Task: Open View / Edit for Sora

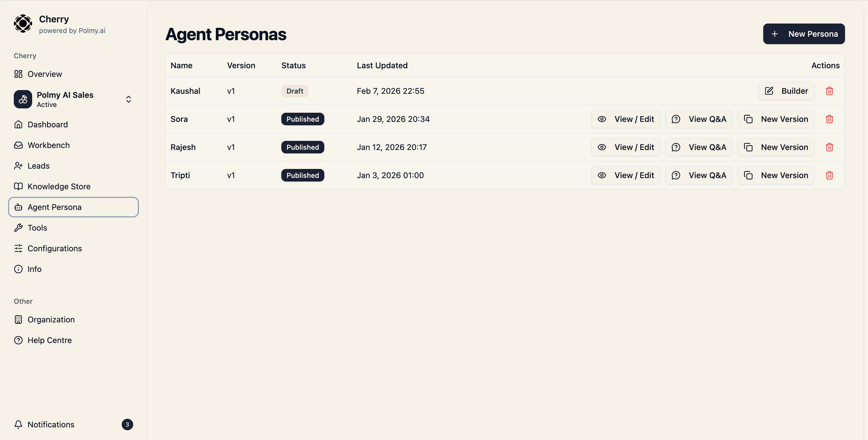Action: coord(625,119)
